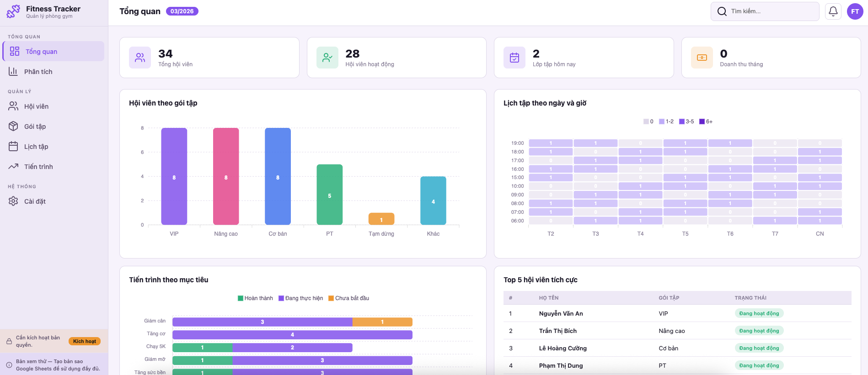Screen dimensions: 868x375
Task: Click the lock icon beside activation notice
Action: click(9, 341)
